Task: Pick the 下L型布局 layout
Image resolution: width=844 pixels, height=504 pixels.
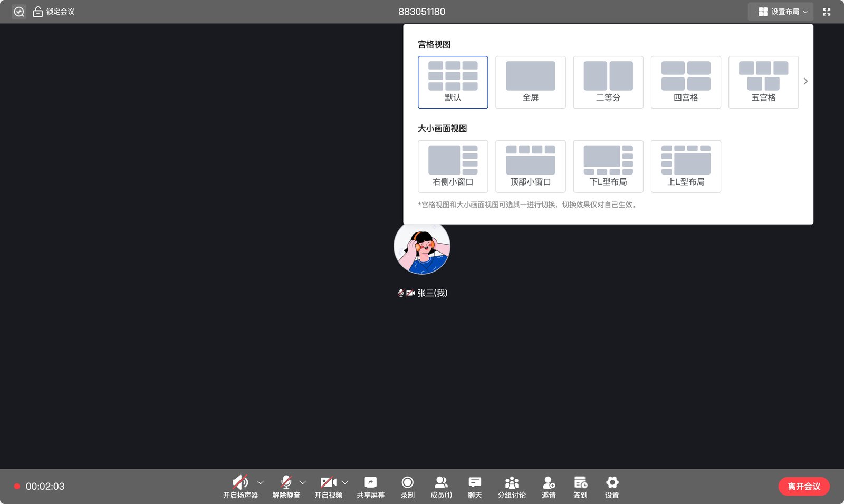Action: click(608, 166)
